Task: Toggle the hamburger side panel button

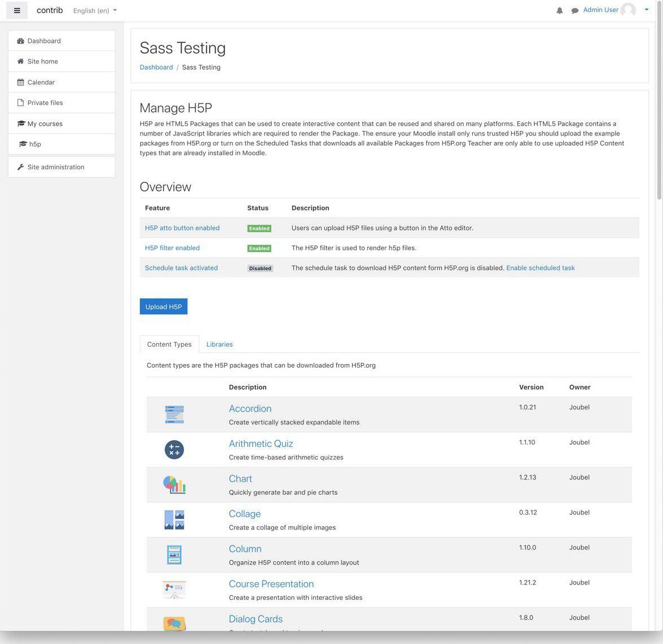Action: (17, 11)
